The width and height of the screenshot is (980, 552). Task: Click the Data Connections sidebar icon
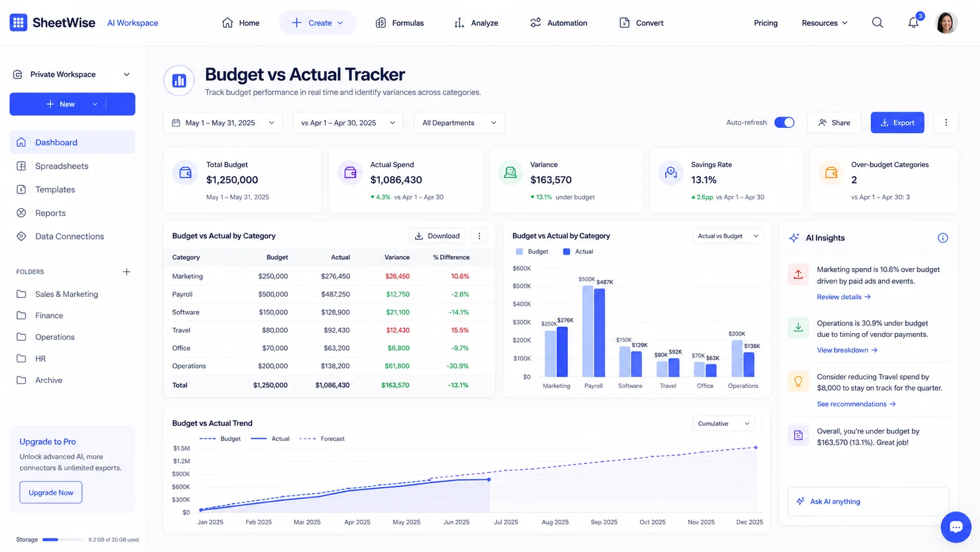tap(21, 236)
